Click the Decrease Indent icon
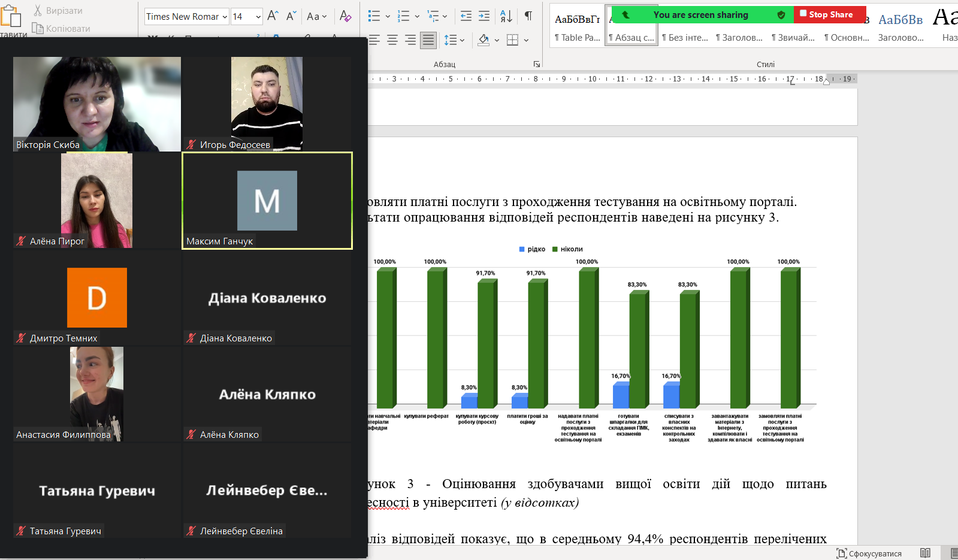 pyautogui.click(x=466, y=16)
